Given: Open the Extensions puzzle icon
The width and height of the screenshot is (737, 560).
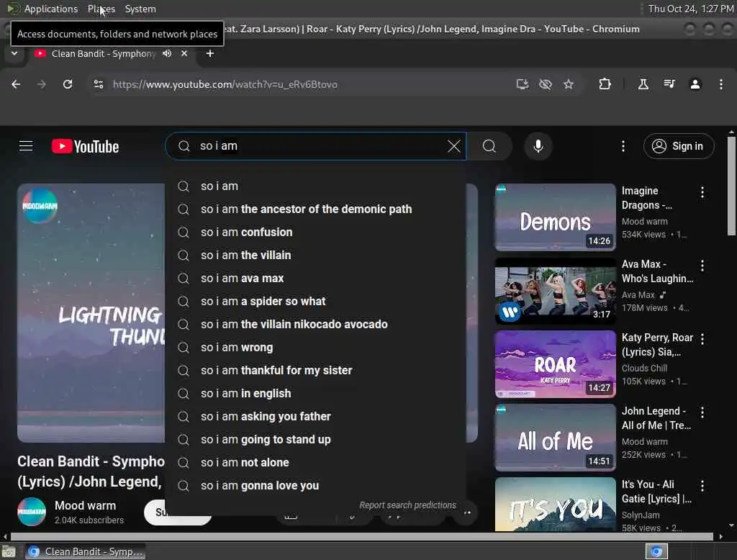Looking at the screenshot, I should point(605,84).
